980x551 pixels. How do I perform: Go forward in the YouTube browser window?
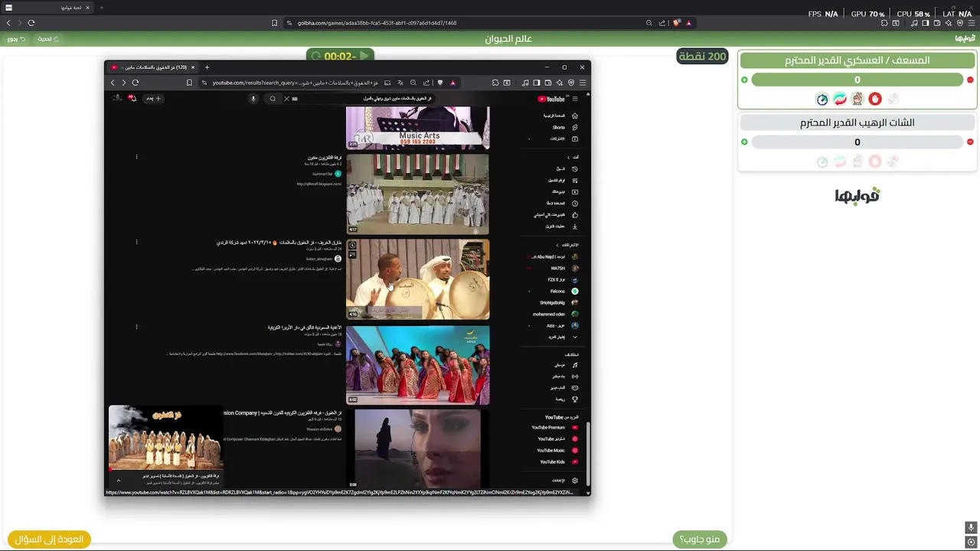point(123,83)
